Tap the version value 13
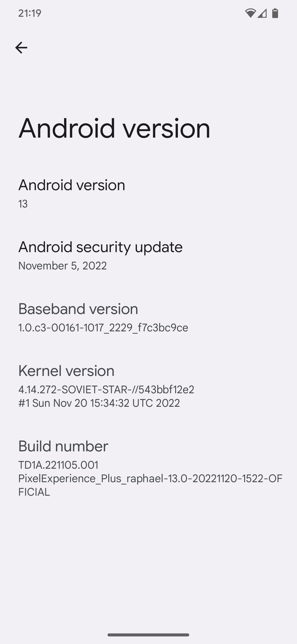The image size is (297, 644). click(x=23, y=204)
